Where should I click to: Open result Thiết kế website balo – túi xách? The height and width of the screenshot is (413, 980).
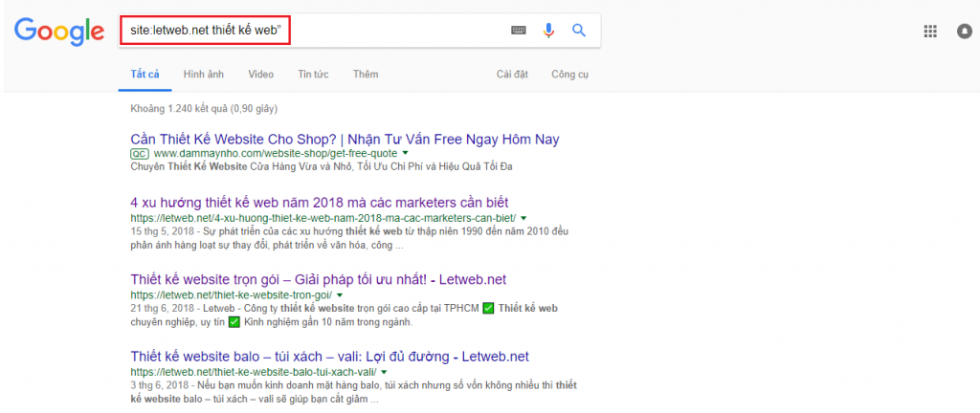tap(330, 357)
